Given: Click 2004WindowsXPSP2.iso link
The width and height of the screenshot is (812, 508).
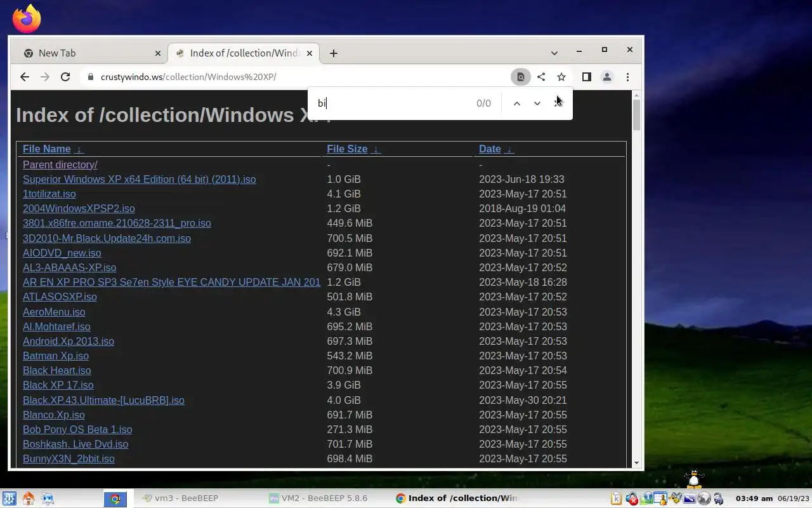Looking at the screenshot, I should 79,209.
